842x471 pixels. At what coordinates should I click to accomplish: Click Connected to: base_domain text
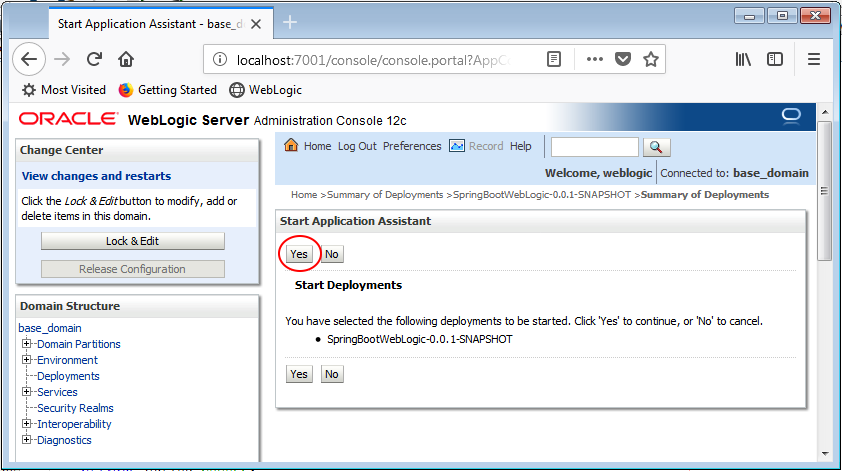click(735, 173)
